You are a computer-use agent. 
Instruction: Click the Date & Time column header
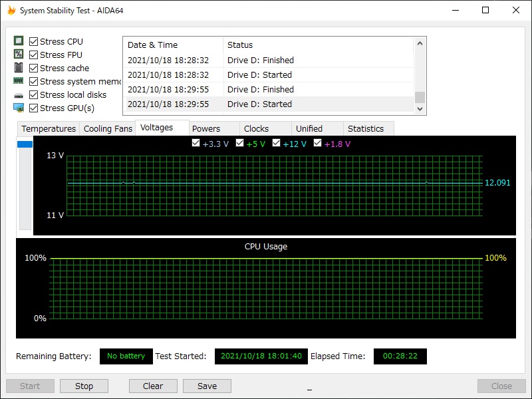coord(173,45)
